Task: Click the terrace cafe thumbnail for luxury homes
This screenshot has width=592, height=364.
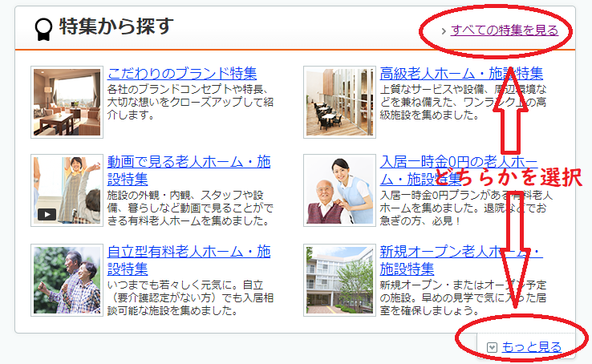Action: (x=339, y=102)
